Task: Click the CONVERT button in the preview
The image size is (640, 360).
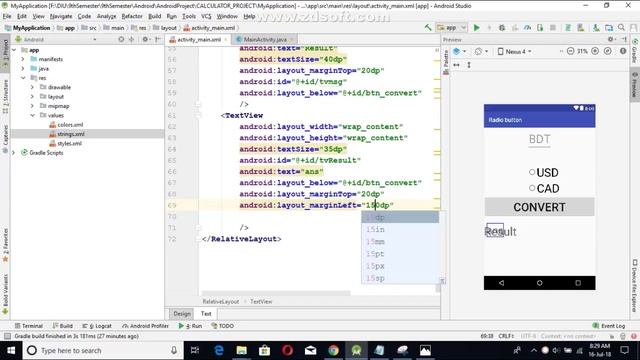Action: 539,207
